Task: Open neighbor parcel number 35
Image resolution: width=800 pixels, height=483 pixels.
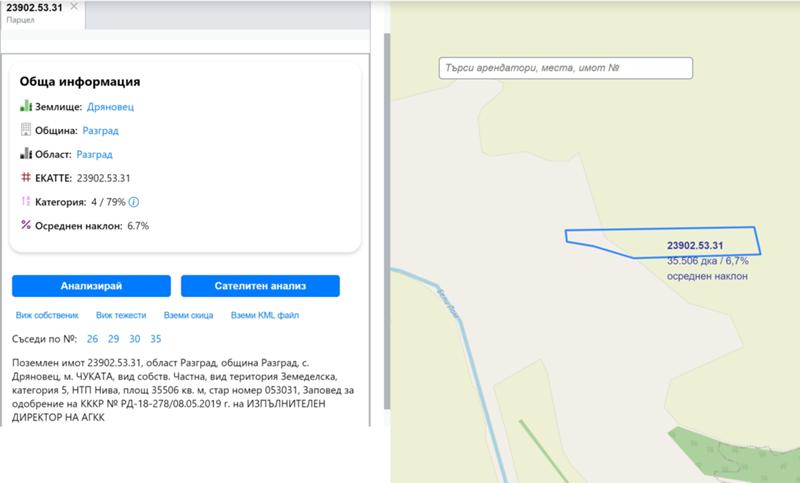Action: click(x=156, y=339)
